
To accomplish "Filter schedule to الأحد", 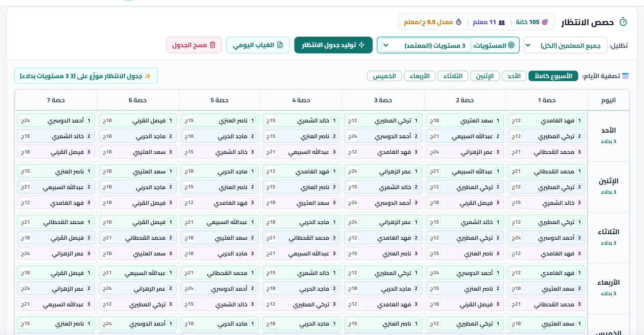I will [x=514, y=76].
